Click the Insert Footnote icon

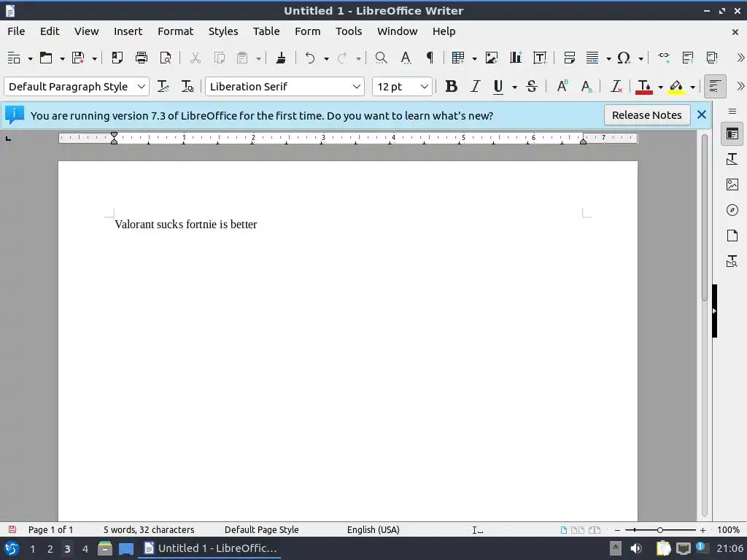tap(688, 58)
